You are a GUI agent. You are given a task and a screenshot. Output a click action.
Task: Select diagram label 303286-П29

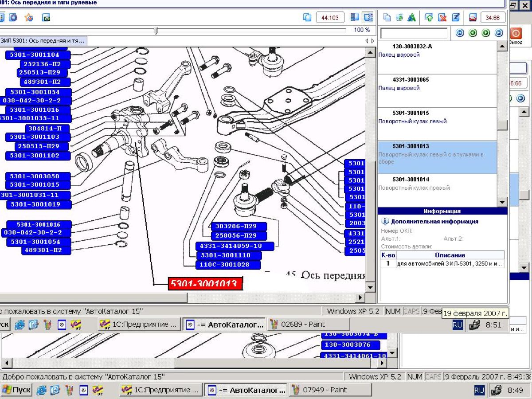pos(239,227)
